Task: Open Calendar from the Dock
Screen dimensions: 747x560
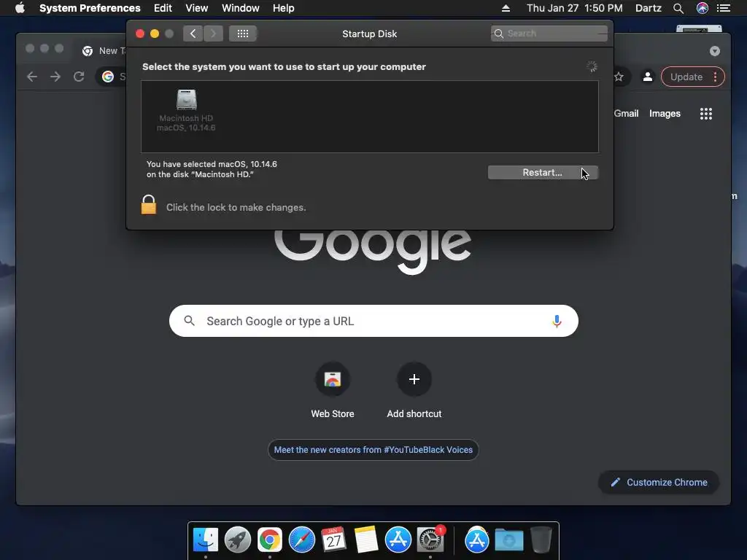Action: click(333, 540)
